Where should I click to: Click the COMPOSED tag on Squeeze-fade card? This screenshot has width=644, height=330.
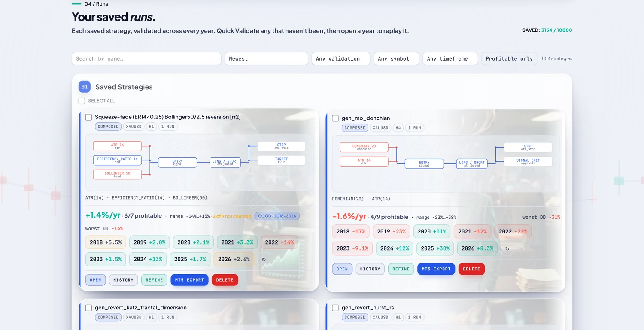tap(108, 127)
